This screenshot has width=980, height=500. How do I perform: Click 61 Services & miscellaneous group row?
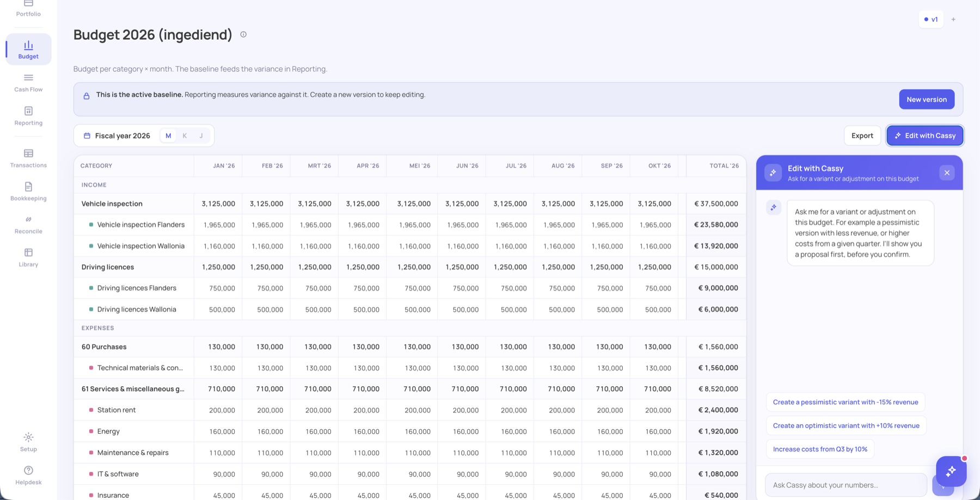[410, 389]
